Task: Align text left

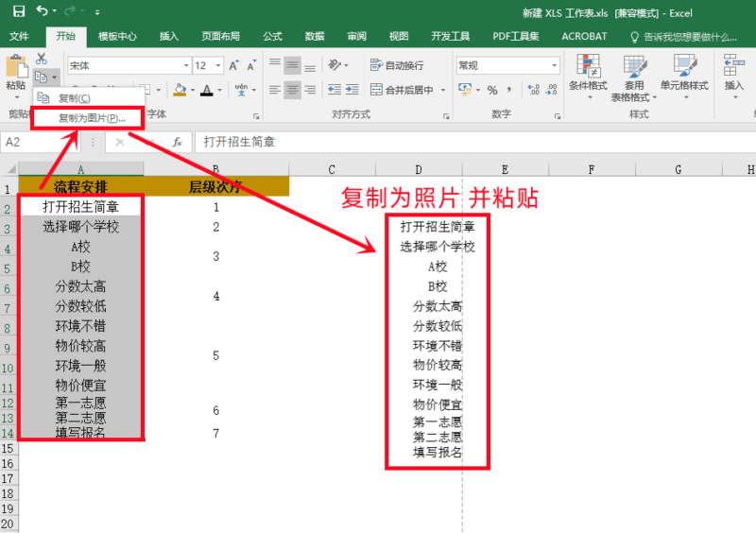Action: click(275, 90)
